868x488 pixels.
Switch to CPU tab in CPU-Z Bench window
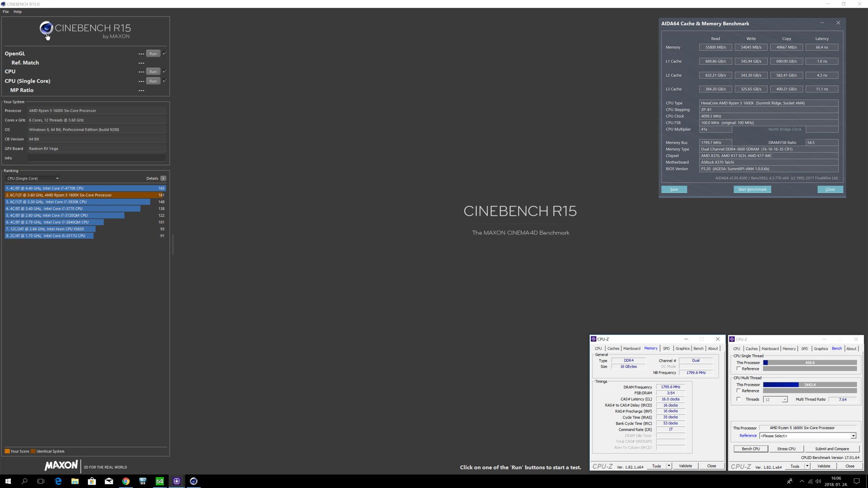click(736, 349)
